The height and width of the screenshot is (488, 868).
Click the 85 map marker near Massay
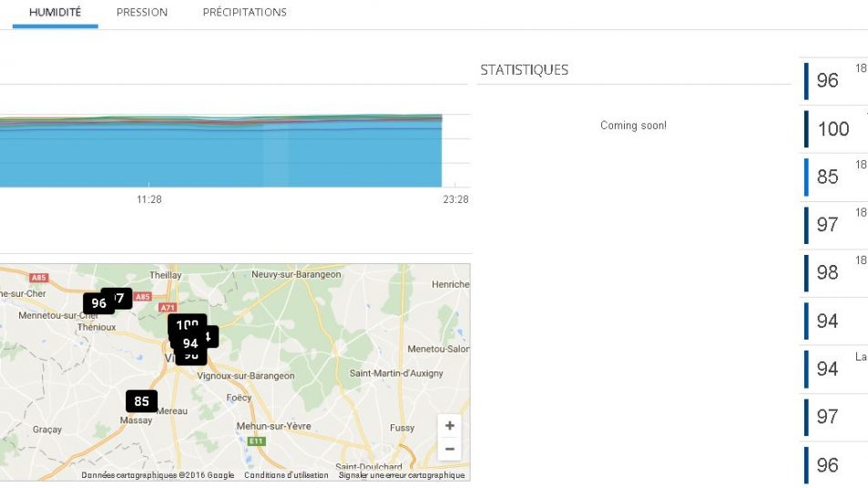[x=141, y=402]
